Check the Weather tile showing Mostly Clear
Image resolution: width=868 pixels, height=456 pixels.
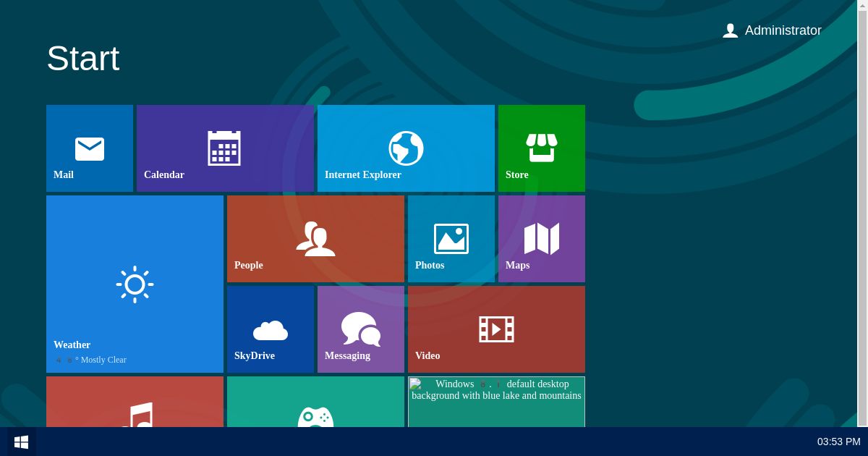pos(135,283)
